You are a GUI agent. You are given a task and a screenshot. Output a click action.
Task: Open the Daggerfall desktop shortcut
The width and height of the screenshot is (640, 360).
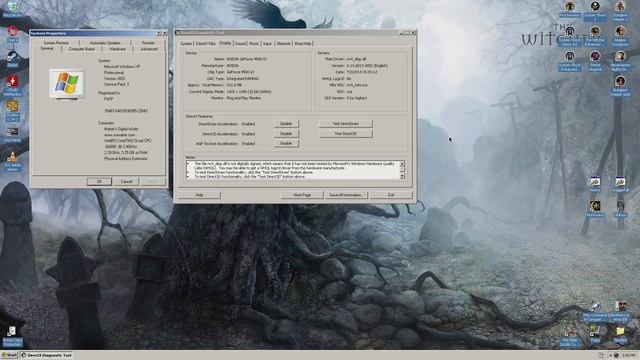(620, 184)
